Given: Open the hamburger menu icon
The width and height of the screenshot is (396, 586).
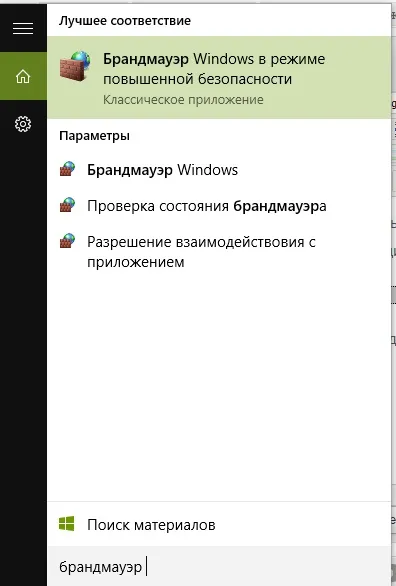Looking at the screenshot, I should (x=23, y=28).
